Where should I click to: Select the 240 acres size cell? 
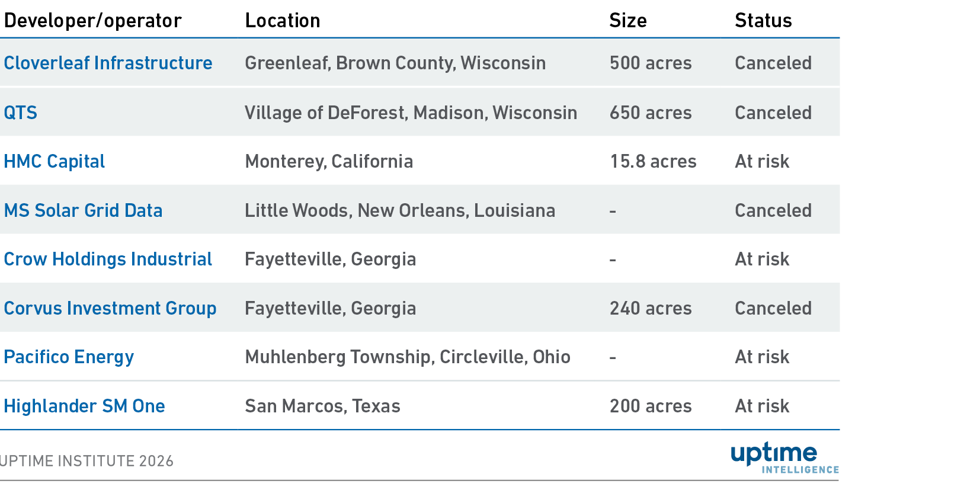point(651,308)
